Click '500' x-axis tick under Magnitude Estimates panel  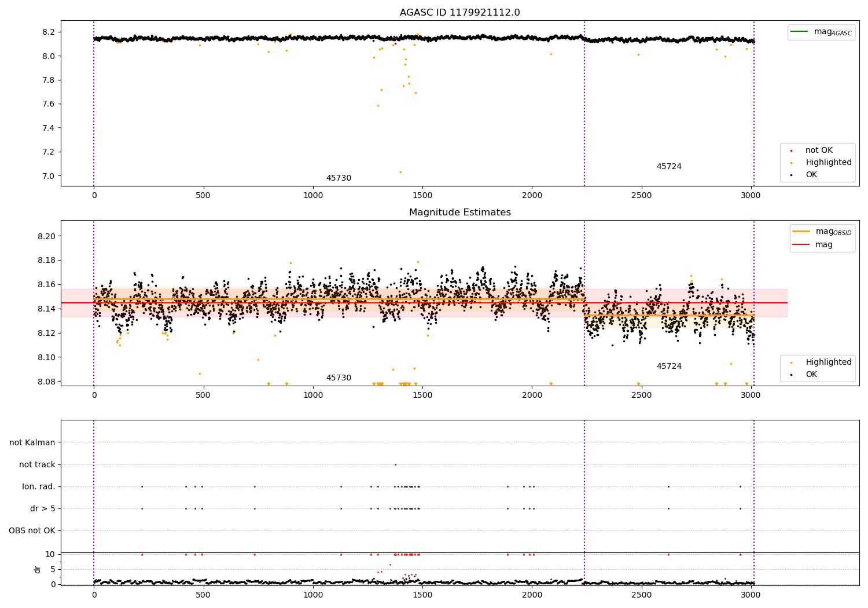203,395
